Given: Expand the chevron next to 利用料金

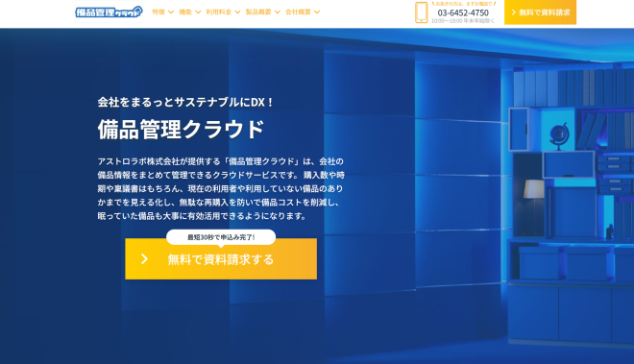Looking at the screenshot, I should pos(237,12).
